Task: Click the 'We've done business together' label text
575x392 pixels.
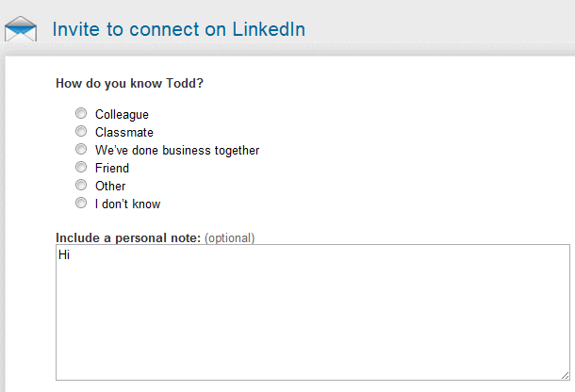Action: pyautogui.click(x=176, y=151)
